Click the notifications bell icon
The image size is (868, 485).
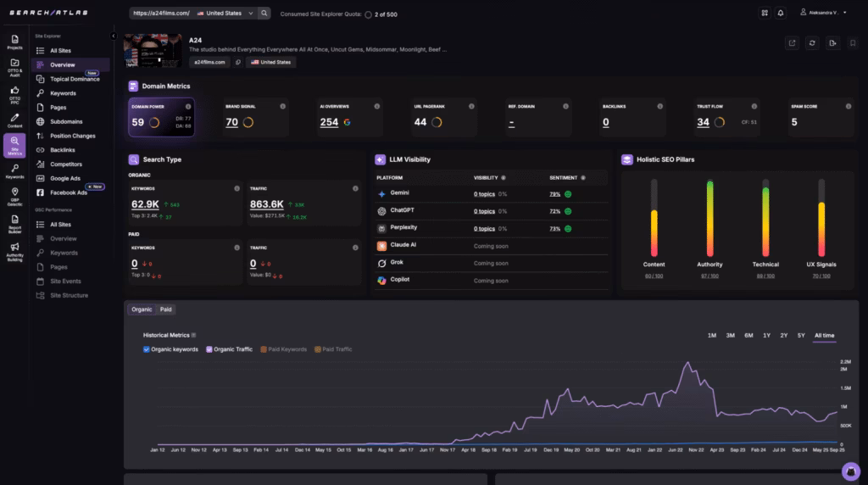pyautogui.click(x=781, y=13)
